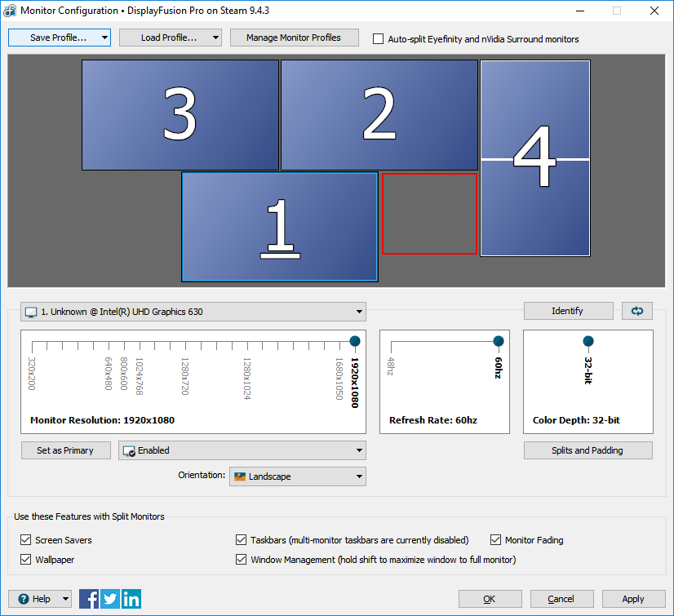This screenshot has height=616, width=674.
Task: Click the Splits and Padding button
Action: pos(588,450)
